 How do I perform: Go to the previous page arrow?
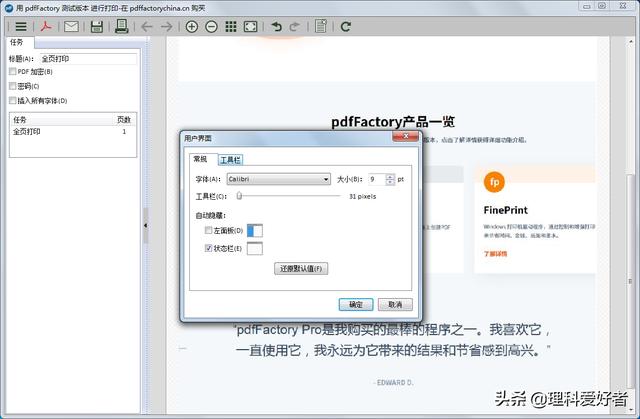[147, 27]
